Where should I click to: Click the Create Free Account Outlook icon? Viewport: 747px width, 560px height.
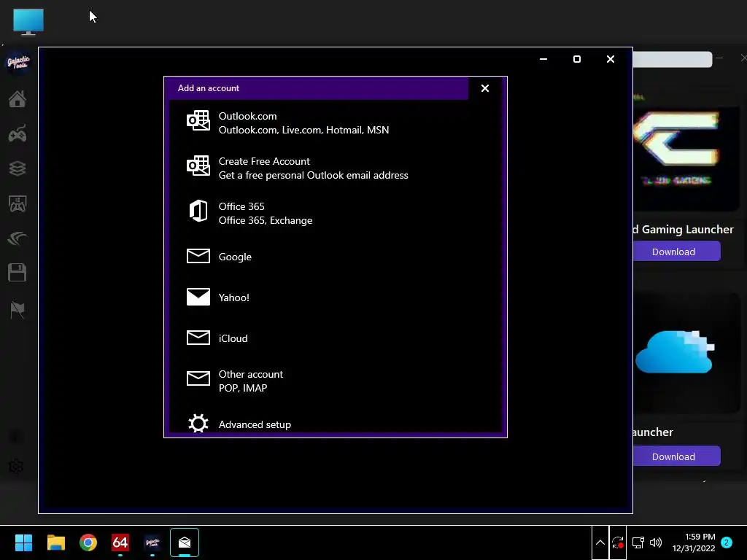(x=198, y=166)
